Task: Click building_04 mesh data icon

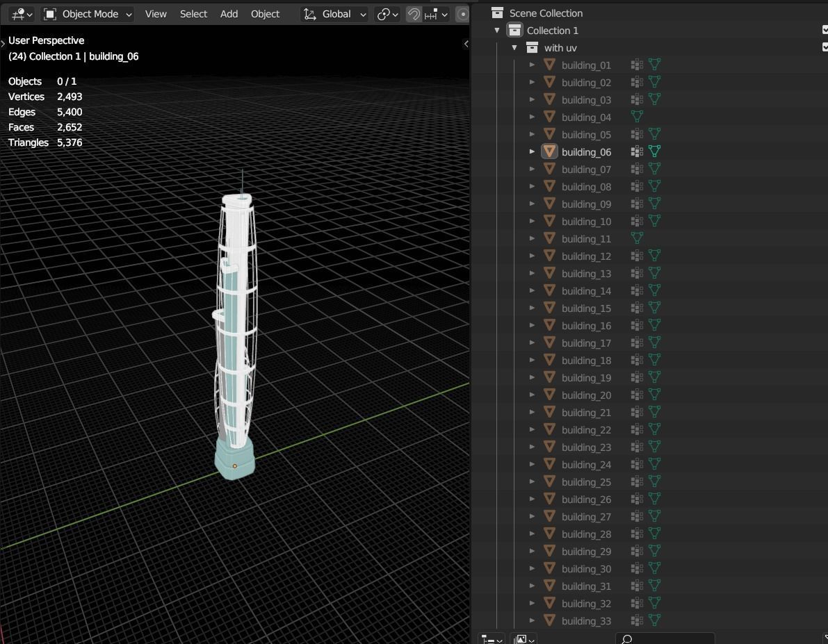Action: pos(637,117)
